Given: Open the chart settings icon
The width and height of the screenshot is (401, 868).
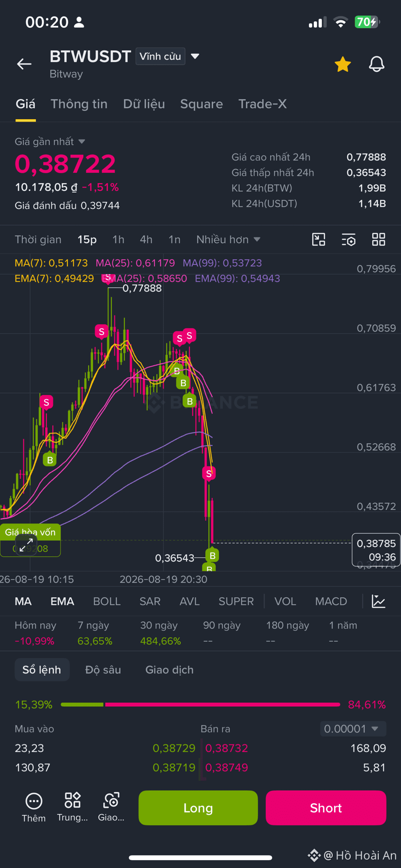Looking at the screenshot, I should click(x=349, y=239).
